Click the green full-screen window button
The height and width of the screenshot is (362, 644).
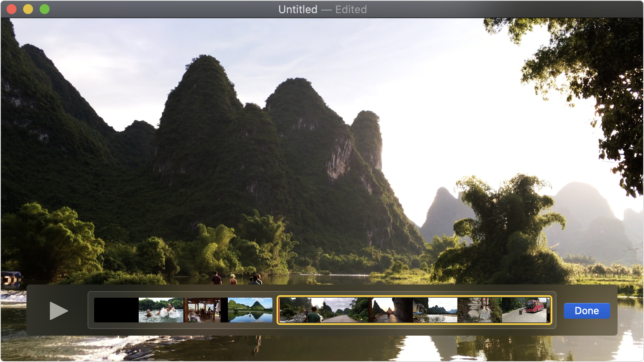(44, 9)
